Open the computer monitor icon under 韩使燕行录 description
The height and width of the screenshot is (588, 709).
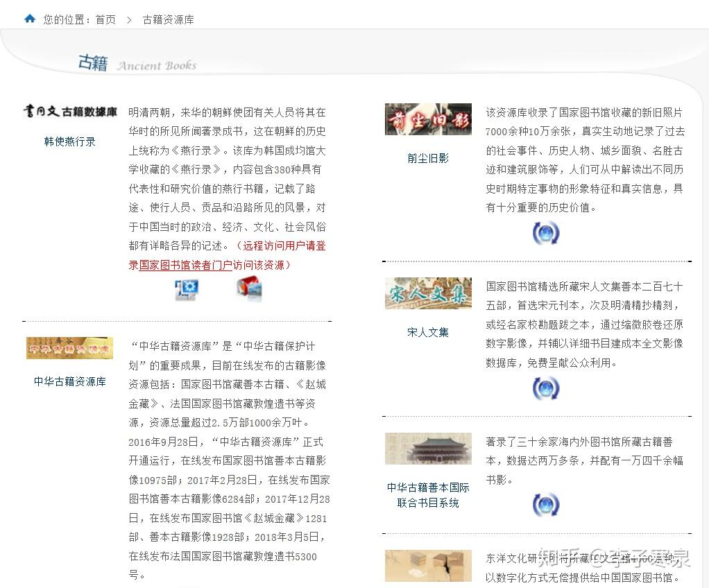point(187,289)
